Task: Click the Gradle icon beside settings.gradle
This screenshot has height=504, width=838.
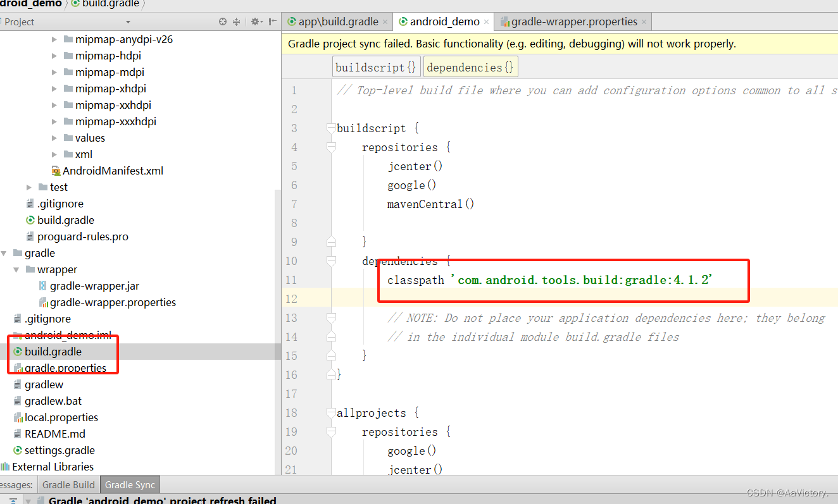Action: point(18,450)
